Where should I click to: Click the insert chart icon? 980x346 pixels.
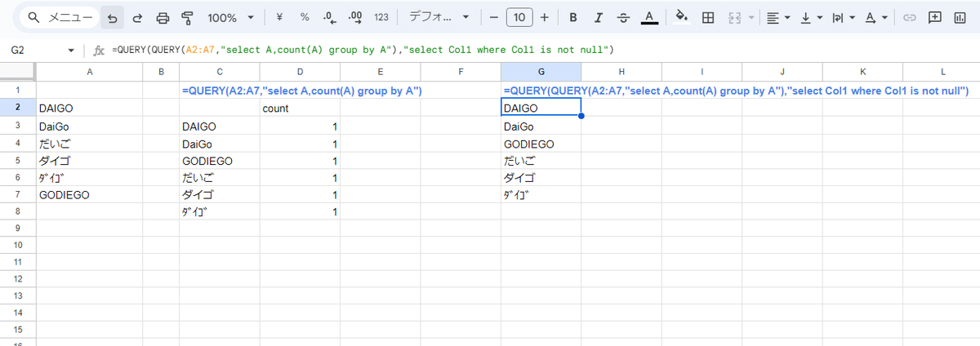coord(960,17)
